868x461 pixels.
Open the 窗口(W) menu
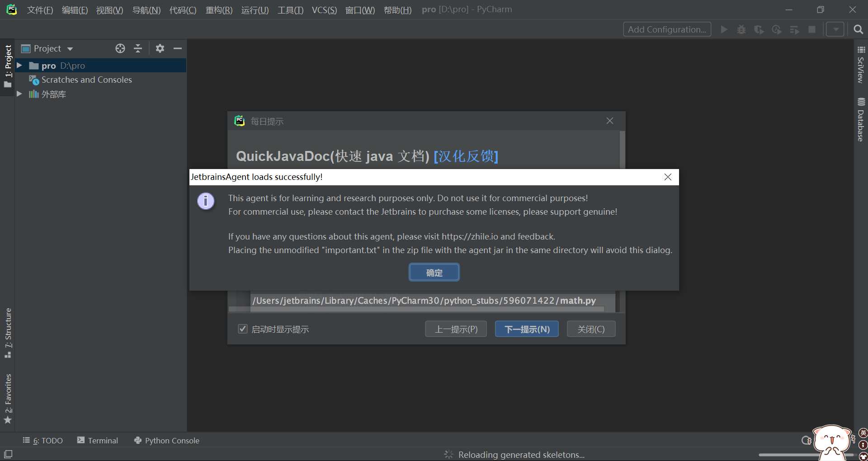point(360,10)
